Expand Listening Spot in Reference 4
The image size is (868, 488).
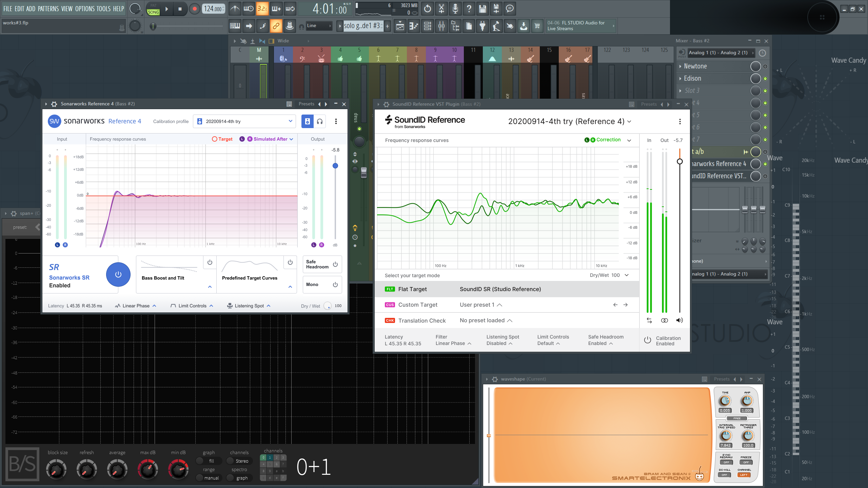pyautogui.click(x=249, y=306)
